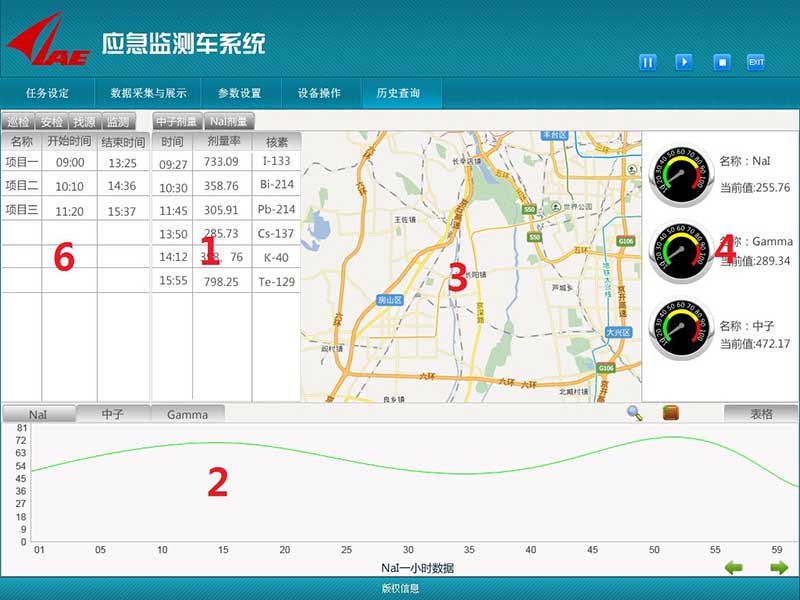This screenshot has width=800, height=600.
Task: Click the Pb-214 nuclide cell
Action: (277, 209)
